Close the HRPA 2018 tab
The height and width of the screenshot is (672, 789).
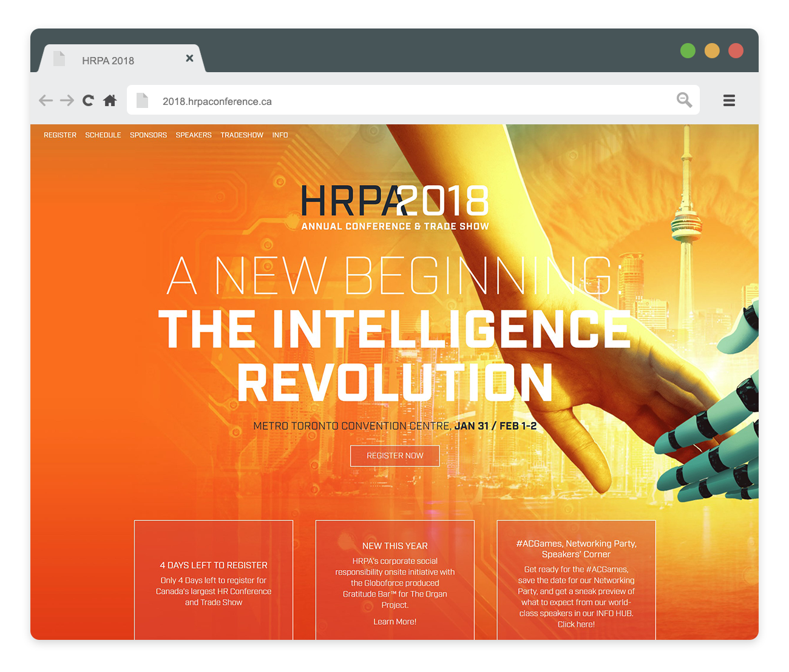pyautogui.click(x=189, y=58)
